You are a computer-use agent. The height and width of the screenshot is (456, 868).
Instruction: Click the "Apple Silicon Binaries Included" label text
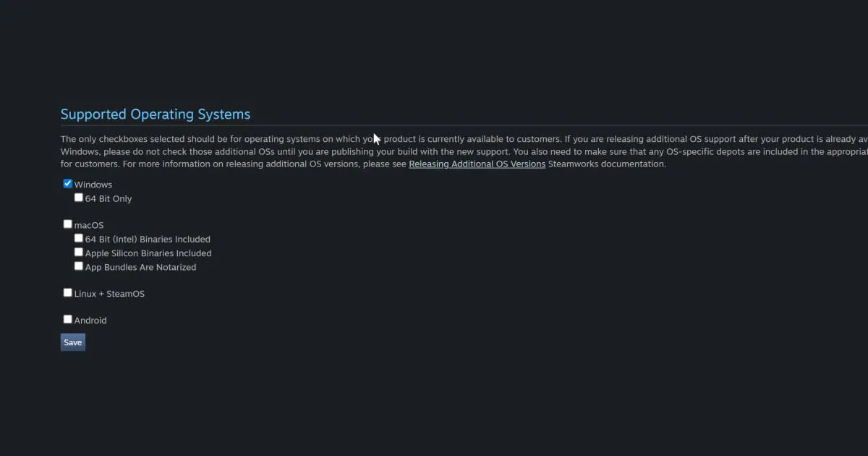[x=148, y=253]
